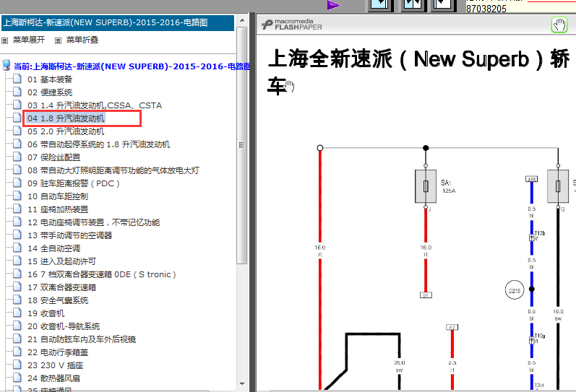Image resolution: width=576 pixels, height=392 pixels.
Task: Click the 菜单折叠 collapse-menu icon
Action: tap(58, 40)
